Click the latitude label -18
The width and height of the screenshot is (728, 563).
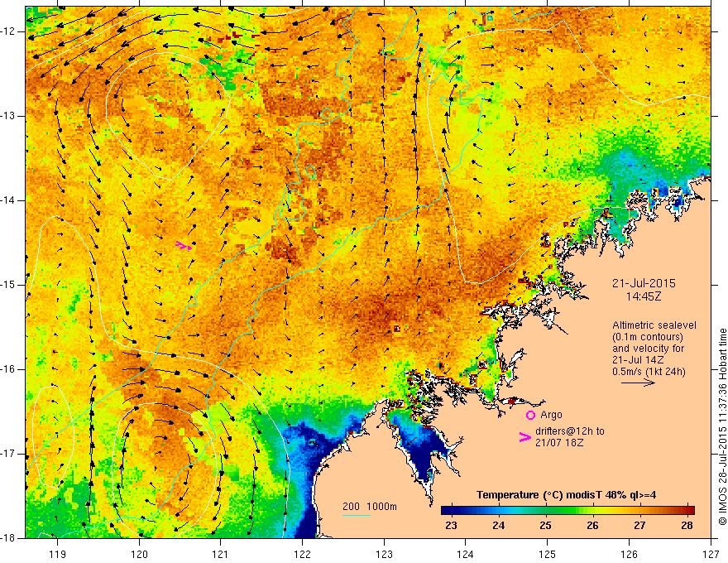click(x=9, y=538)
